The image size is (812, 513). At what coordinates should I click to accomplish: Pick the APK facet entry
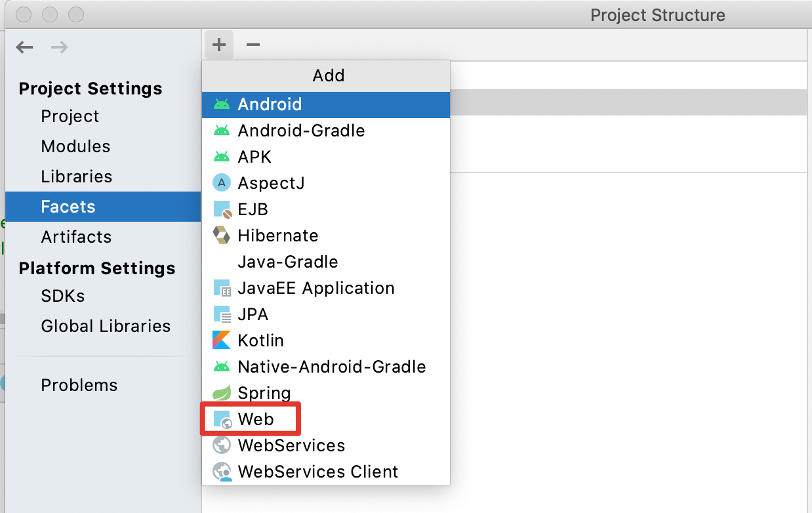[x=254, y=157]
